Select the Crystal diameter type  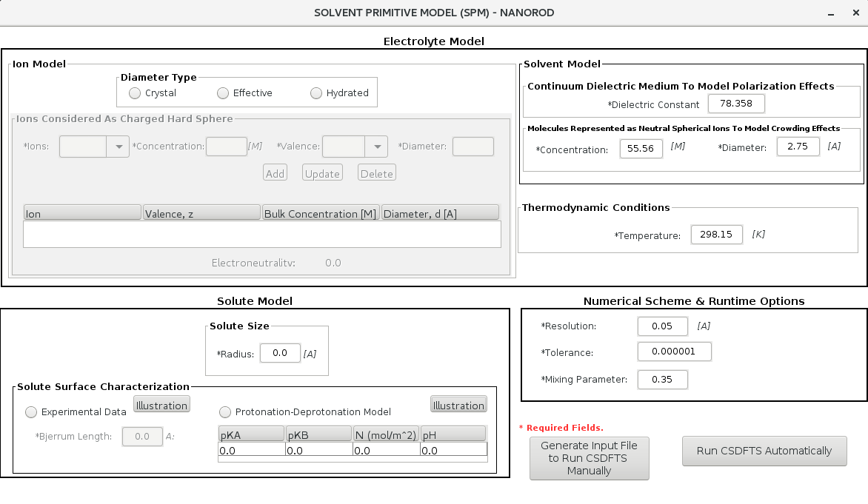(135, 93)
